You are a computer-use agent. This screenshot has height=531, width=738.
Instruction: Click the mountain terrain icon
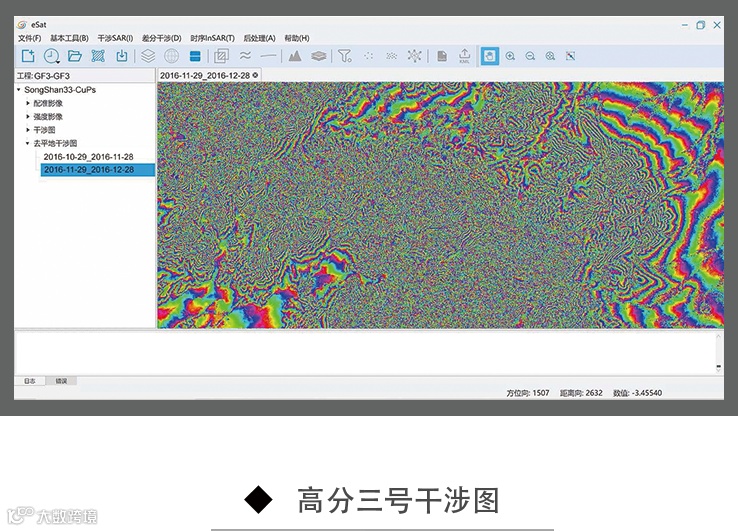tap(295, 56)
